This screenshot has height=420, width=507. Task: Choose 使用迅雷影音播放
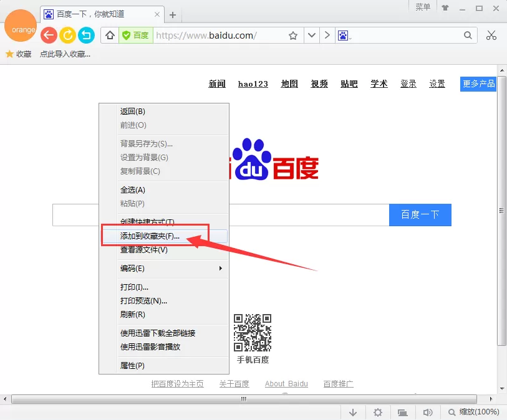click(x=164, y=346)
